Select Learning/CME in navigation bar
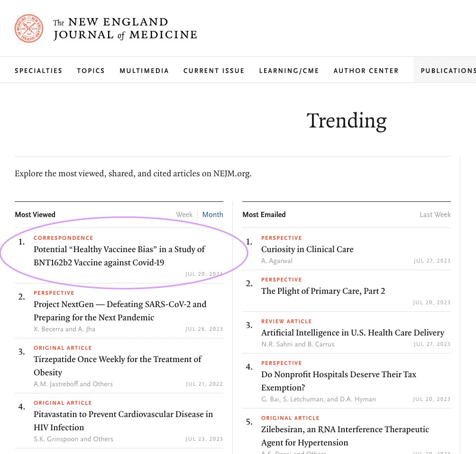476x454 pixels. pyautogui.click(x=289, y=71)
